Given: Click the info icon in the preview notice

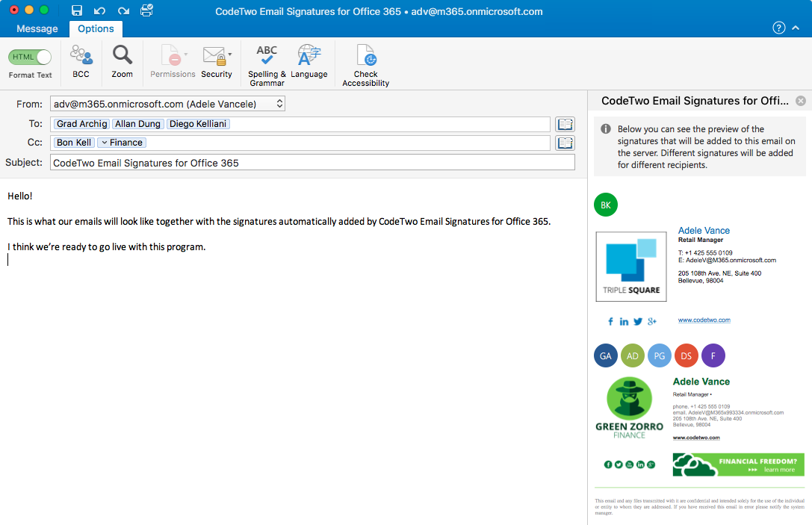Looking at the screenshot, I should click(x=605, y=129).
